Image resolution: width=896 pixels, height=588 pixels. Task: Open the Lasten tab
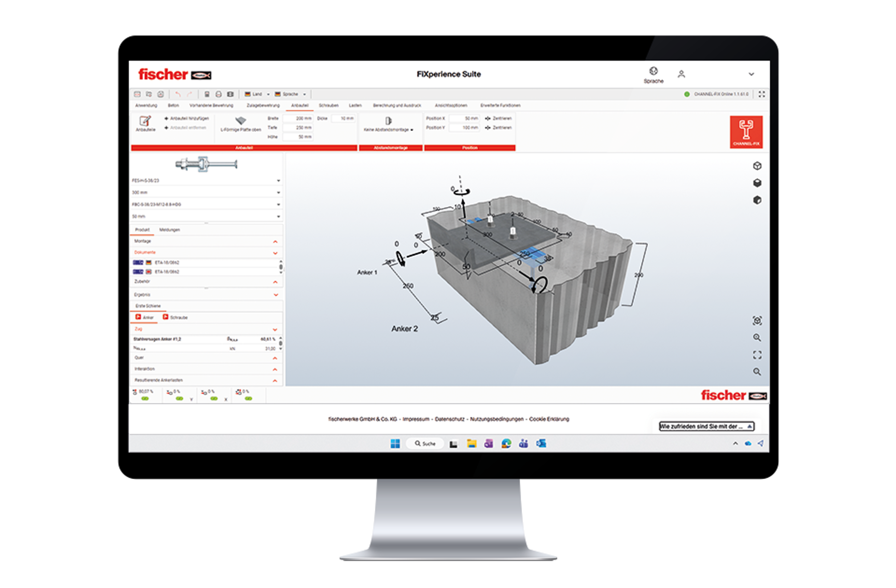355,106
